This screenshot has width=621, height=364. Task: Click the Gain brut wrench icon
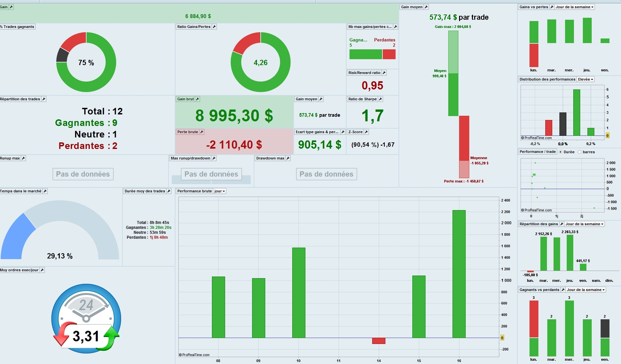(x=197, y=99)
